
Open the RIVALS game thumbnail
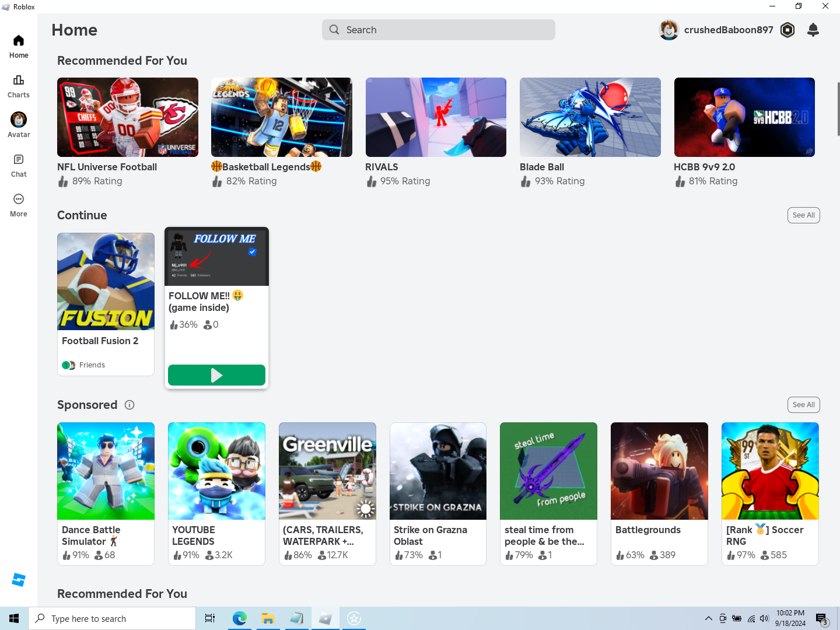pos(436,117)
